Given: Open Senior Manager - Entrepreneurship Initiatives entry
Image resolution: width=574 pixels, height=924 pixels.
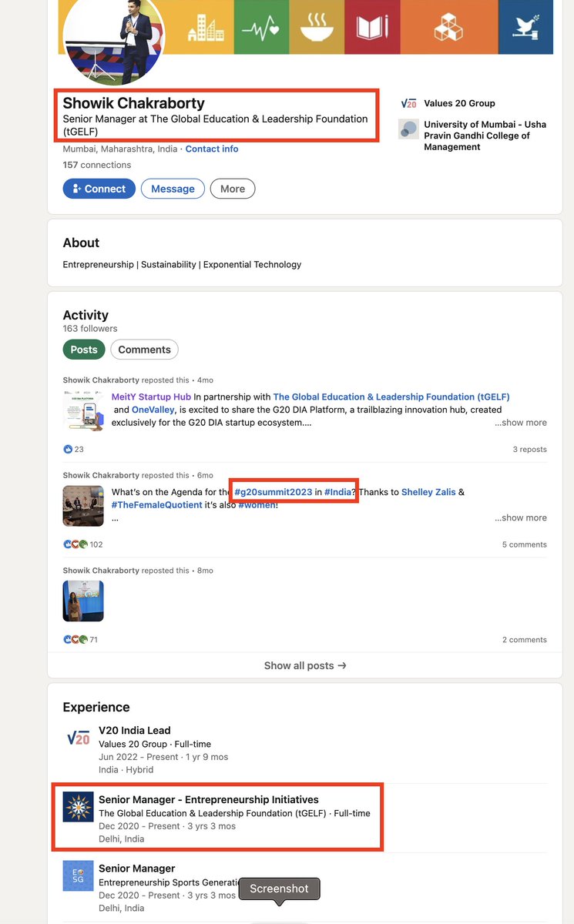Looking at the screenshot, I should (x=209, y=799).
